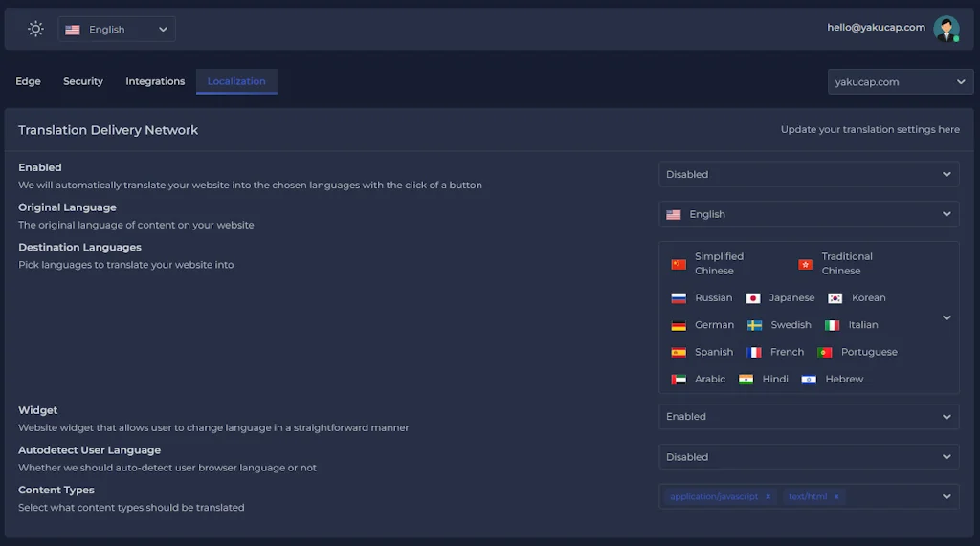This screenshot has height=546, width=980.
Task: Switch to the Edge tab
Action: [x=28, y=81]
